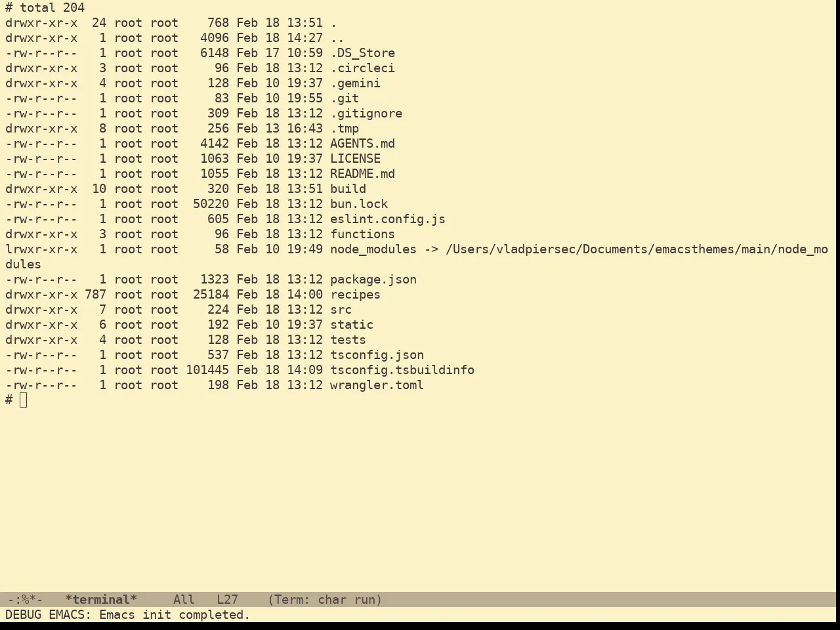Select README.md in the listing
The image size is (840, 630).
[362, 174]
